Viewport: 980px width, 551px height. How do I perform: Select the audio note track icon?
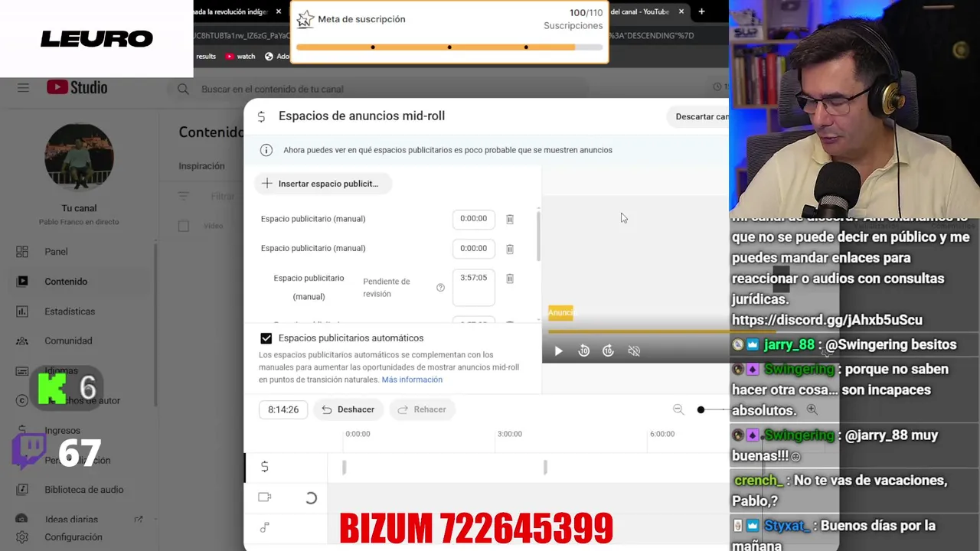264,527
